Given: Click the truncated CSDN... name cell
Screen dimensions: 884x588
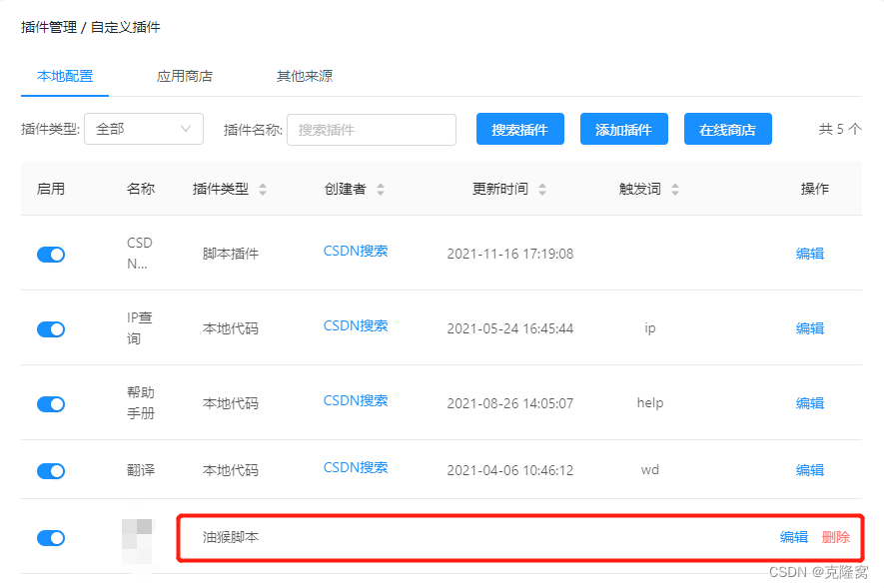Looking at the screenshot, I should click(140, 253).
